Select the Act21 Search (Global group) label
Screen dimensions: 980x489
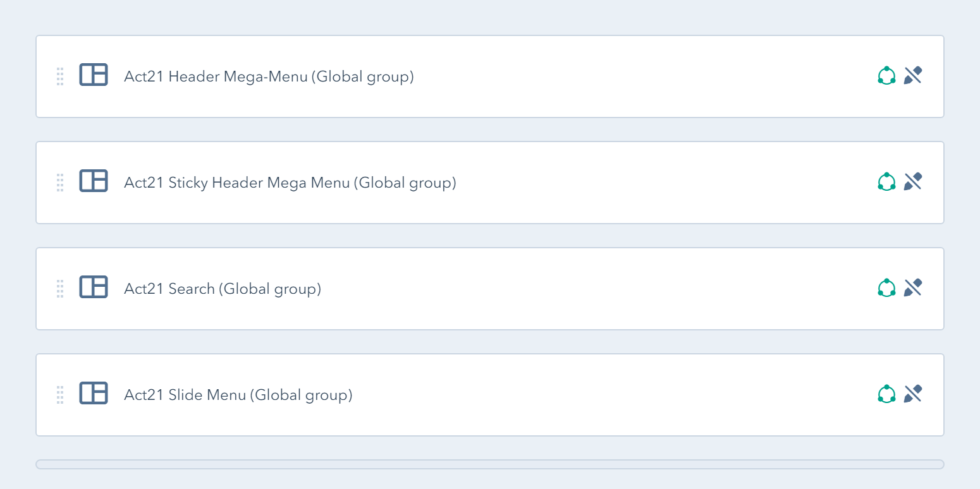223,289
